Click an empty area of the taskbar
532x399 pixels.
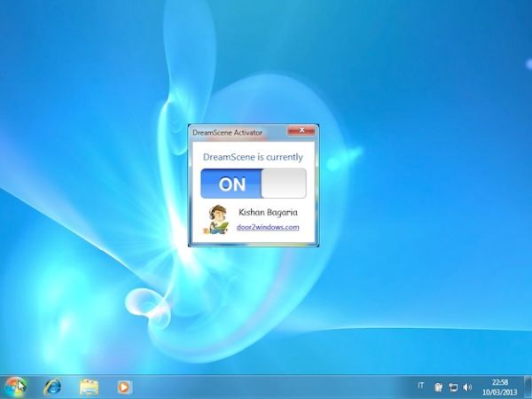266,387
